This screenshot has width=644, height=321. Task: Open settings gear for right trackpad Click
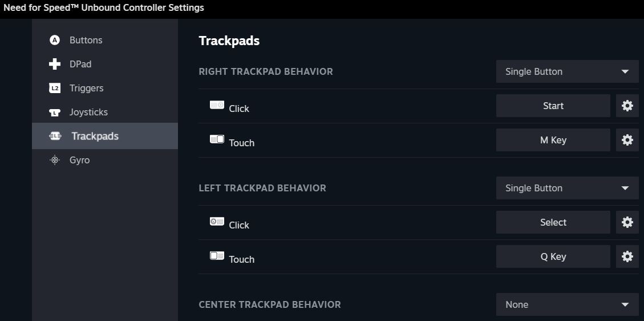pyautogui.click(x=627, y=106)
